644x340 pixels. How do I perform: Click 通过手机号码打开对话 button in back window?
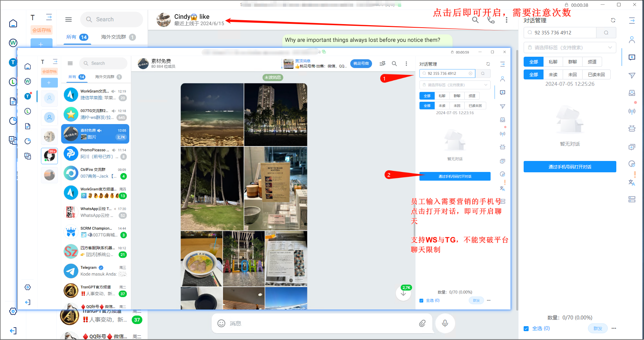click(570, 167)
